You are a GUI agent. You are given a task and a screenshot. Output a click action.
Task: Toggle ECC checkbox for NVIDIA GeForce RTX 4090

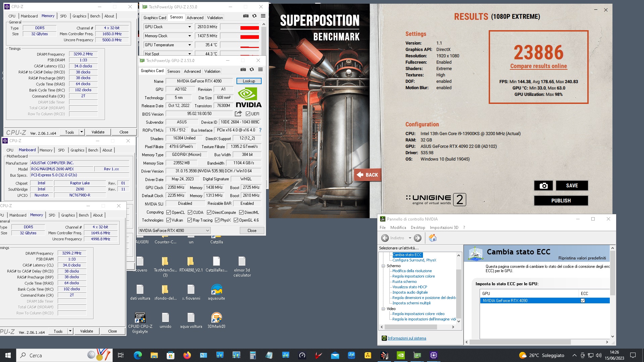pos(583,301)
